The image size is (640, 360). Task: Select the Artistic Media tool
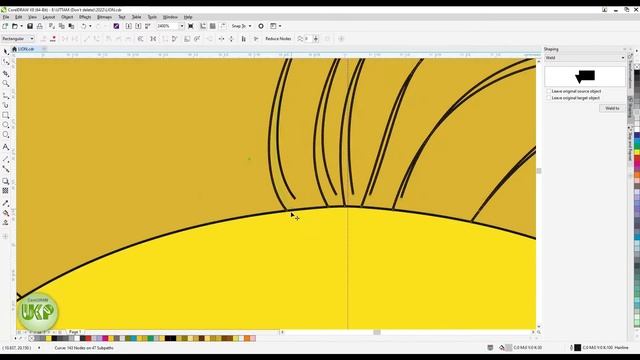tap(6, 105)
